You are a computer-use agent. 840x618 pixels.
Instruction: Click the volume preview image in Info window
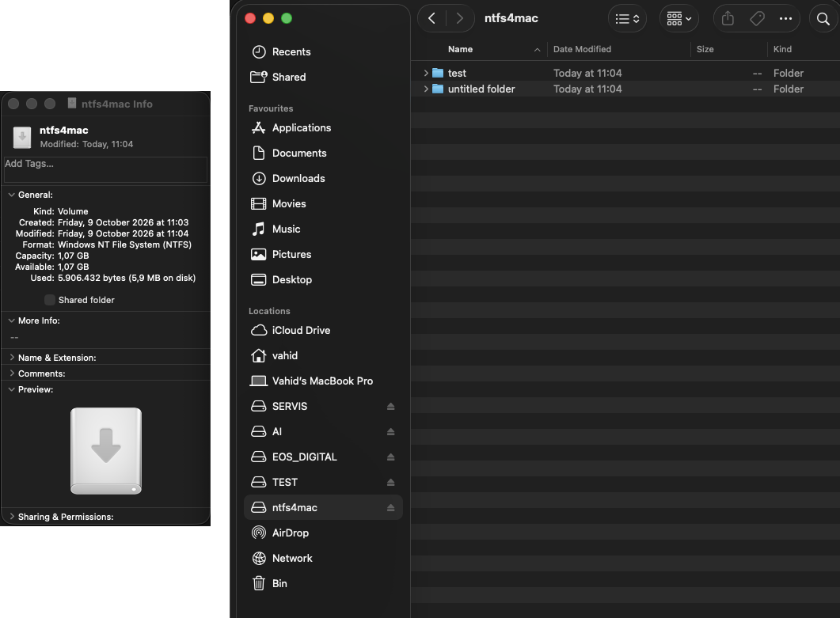[106, 451]
